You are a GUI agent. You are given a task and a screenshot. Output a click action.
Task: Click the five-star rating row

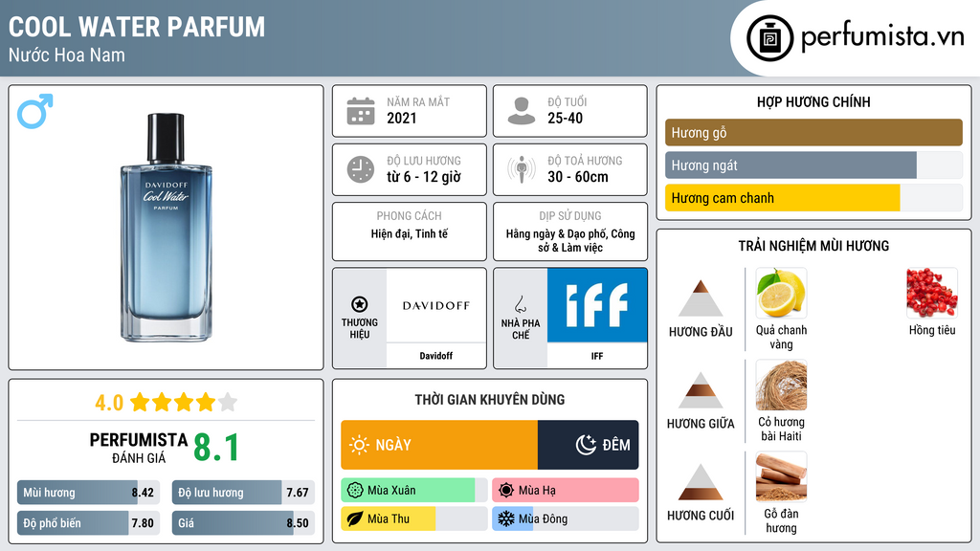point(184,402)
